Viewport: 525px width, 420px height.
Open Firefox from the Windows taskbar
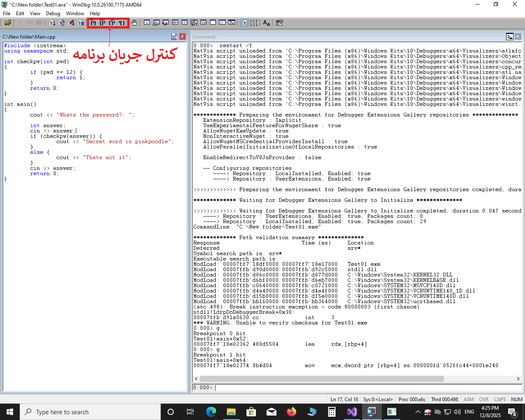[291, 412]
